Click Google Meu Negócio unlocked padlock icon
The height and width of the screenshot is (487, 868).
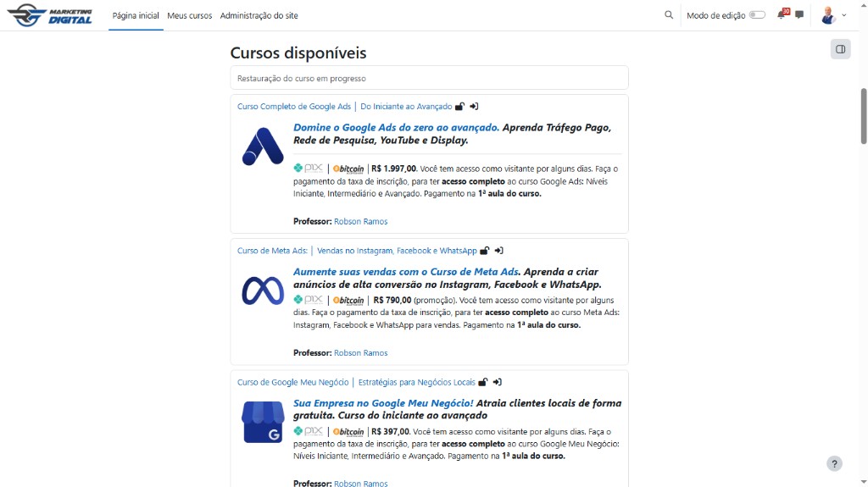point(483,382)
